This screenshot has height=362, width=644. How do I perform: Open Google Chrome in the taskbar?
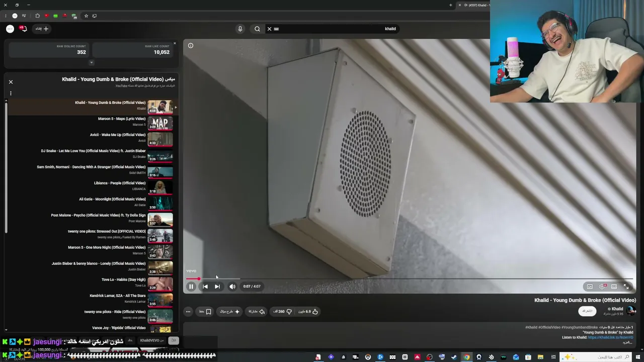(x=466, y=357)
